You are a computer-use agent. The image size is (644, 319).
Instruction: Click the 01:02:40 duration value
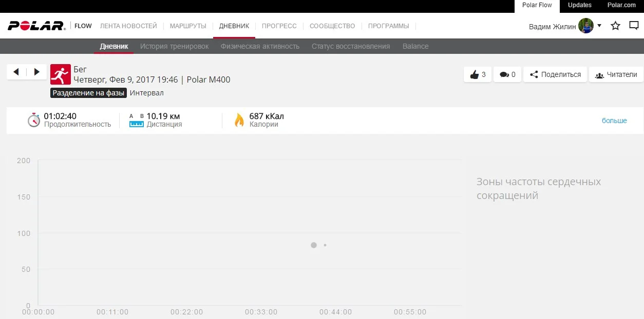(x=60, y=116)
